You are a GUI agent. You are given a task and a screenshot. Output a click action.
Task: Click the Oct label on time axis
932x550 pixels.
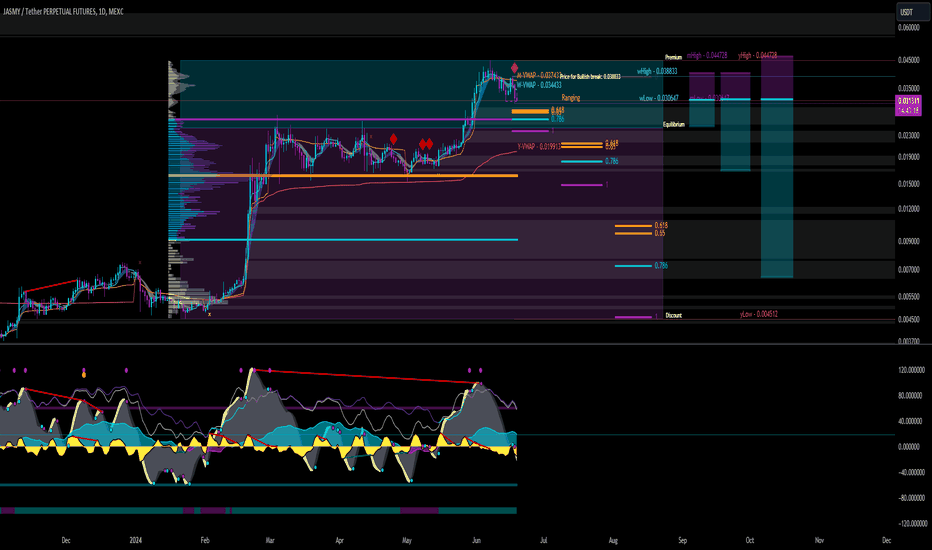(x=750, y=540)
